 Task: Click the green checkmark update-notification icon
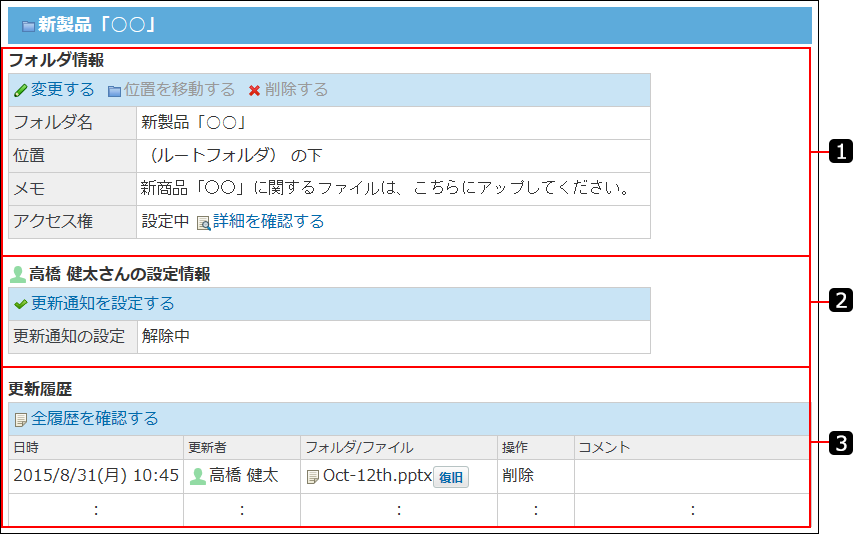click(x=20, y=304)
